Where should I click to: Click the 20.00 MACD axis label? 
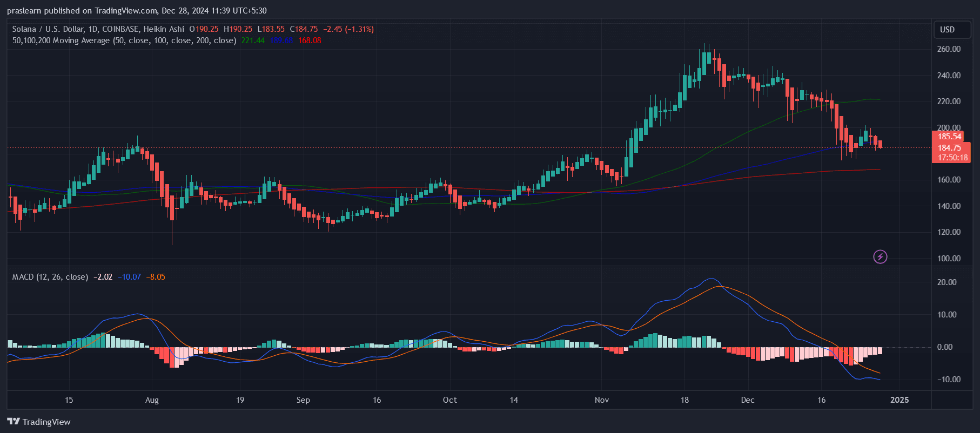tap(947, 282)
